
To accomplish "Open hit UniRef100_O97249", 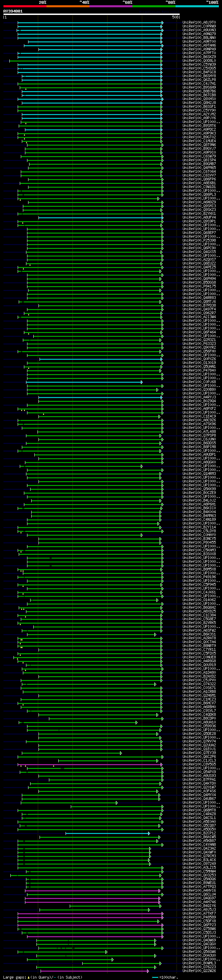I will (x=199, y=864).
